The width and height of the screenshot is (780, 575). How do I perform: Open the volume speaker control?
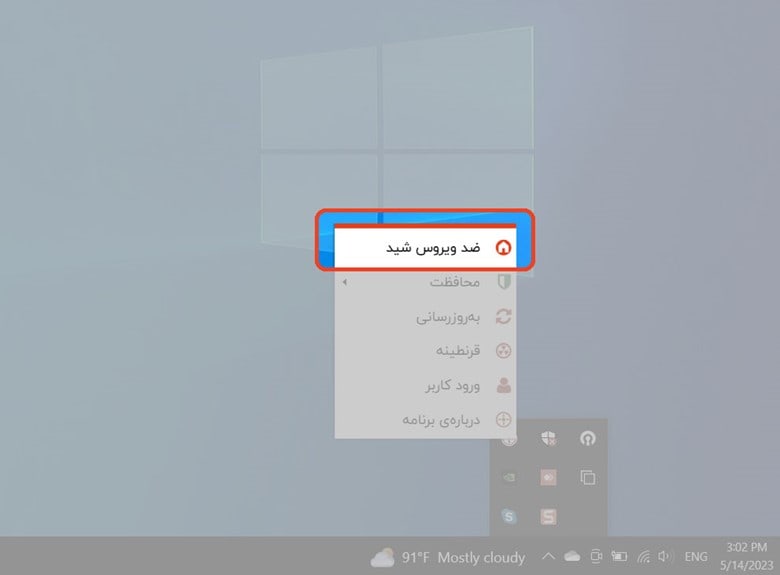[665, 556]
